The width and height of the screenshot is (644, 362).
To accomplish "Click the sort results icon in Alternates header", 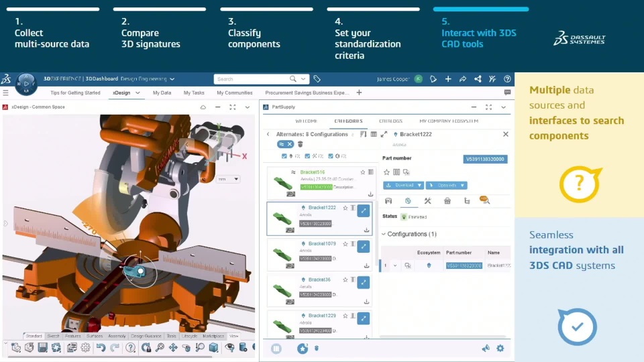I will (x=363, y=134).
